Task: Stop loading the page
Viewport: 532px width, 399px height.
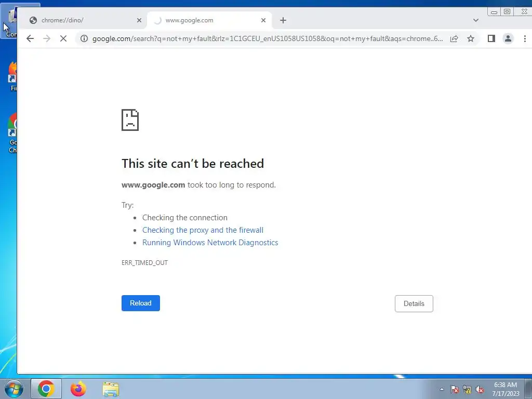Action: pyautogui.click(x=63, y=38)
